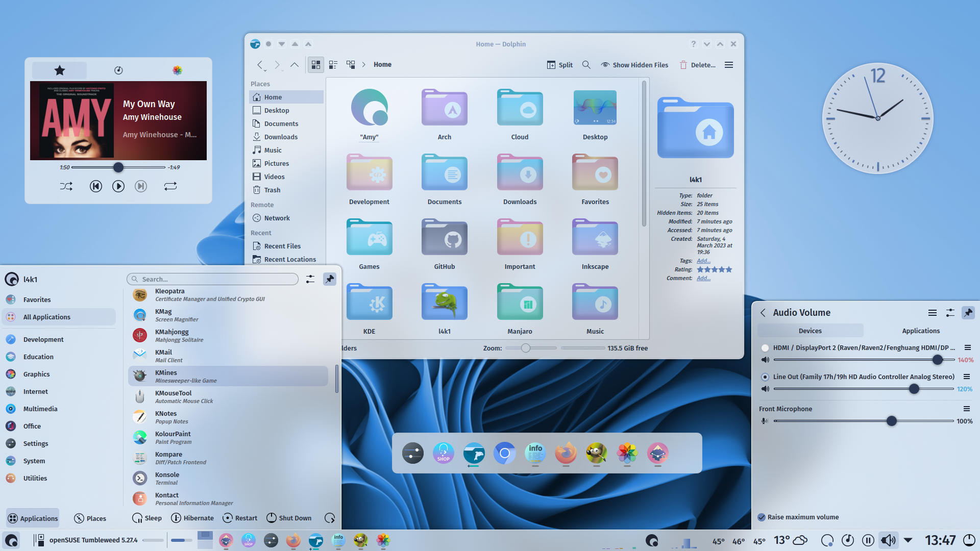980x551 pixels.
Task: Open Network in Dolphin Remote section
Action: click(x=286, y=218)
